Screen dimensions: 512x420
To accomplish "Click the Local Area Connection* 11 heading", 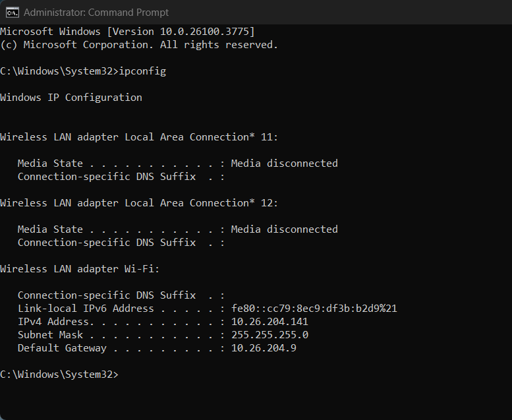I will [139, 137].
